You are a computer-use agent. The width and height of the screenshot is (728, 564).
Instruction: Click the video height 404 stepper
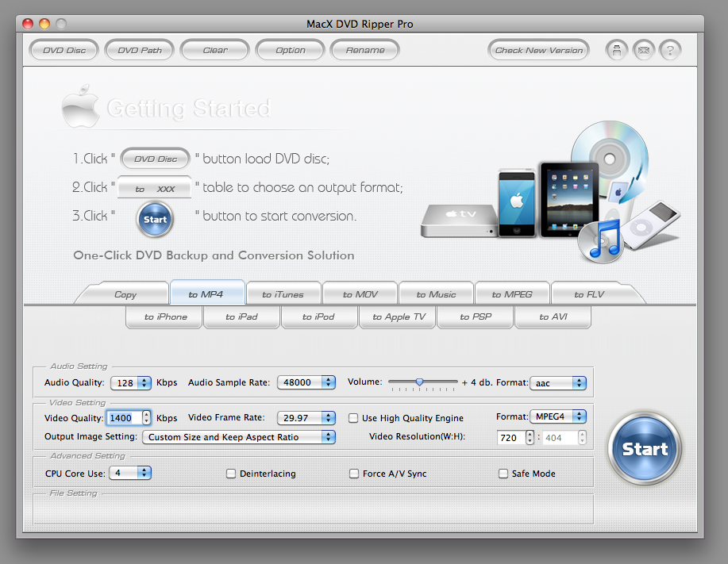pos(582,437)
